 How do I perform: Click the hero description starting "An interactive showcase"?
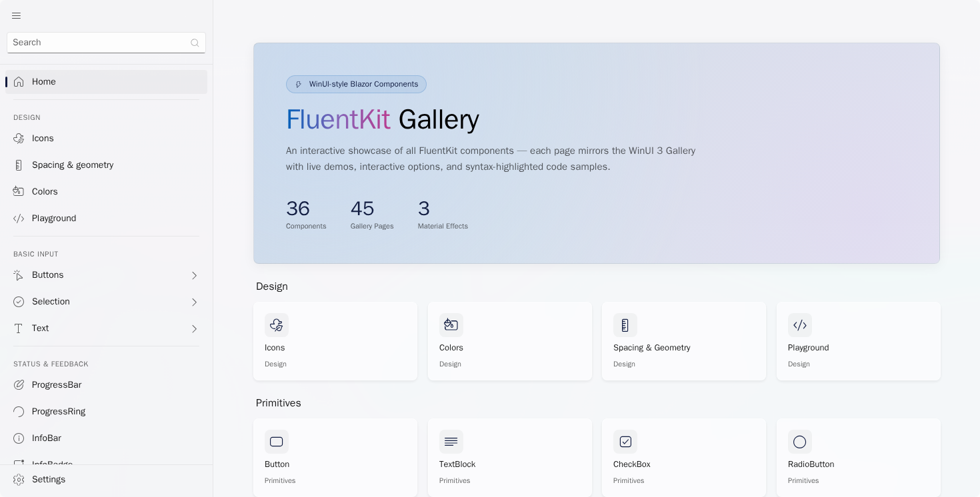[x=491, y=159]
